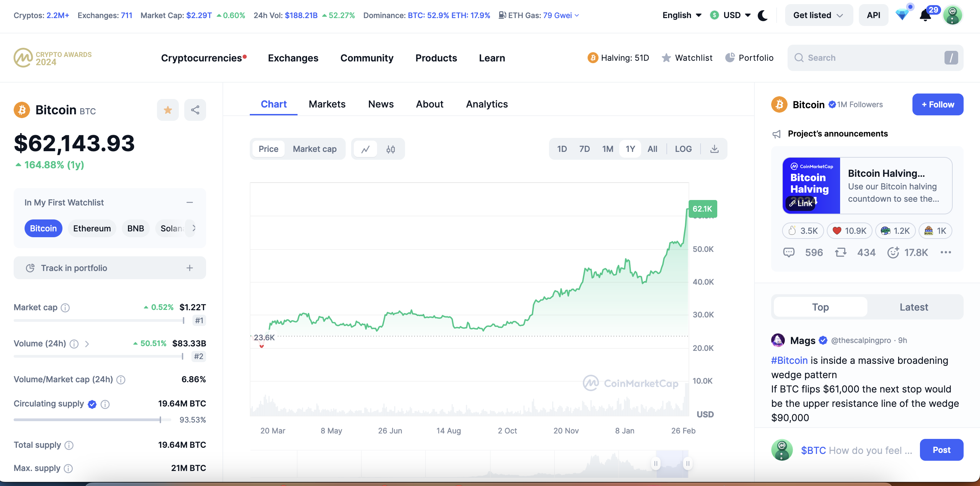This screenshot has width=980, height=486.
Task: Show more watchlist coins arrow
Action: (x=194, y=228)
